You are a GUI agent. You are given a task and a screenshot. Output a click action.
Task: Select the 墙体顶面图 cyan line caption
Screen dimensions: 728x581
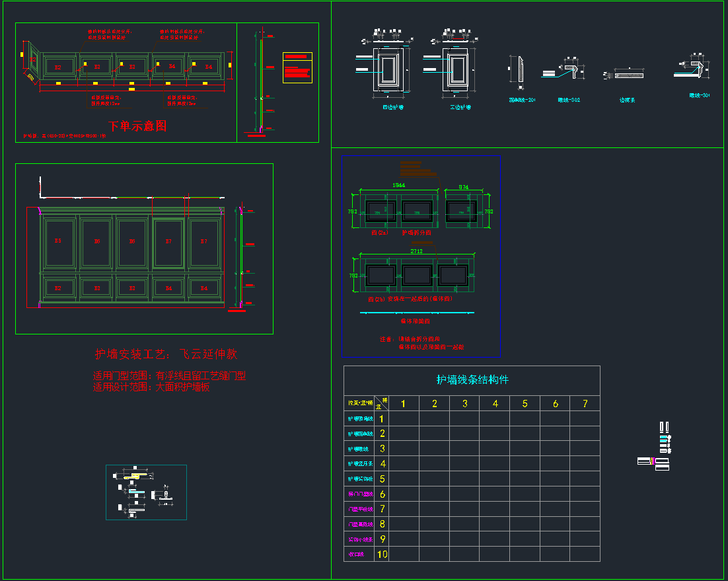coord(415,321)
